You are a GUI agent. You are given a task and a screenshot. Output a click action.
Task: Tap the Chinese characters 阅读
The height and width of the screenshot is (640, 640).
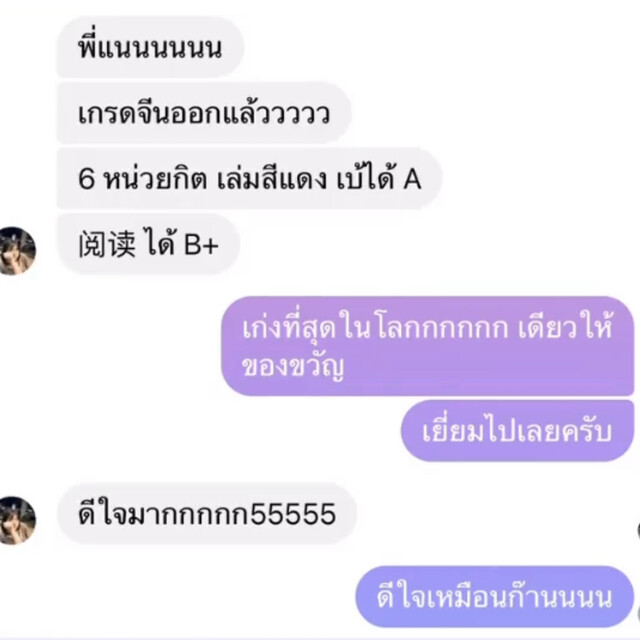click(107, 244)
